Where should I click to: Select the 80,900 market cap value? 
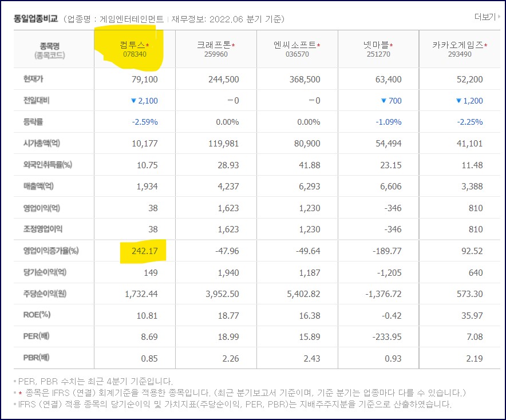pyautogui.click(x=307, y=143)
